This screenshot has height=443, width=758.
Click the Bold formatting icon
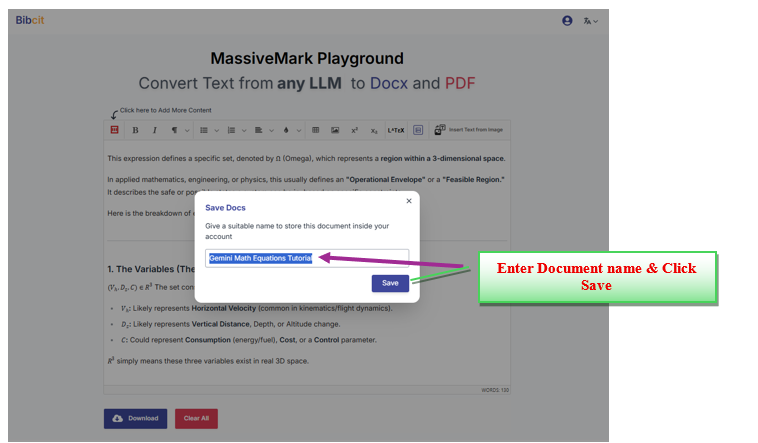(x=135, y=130)
